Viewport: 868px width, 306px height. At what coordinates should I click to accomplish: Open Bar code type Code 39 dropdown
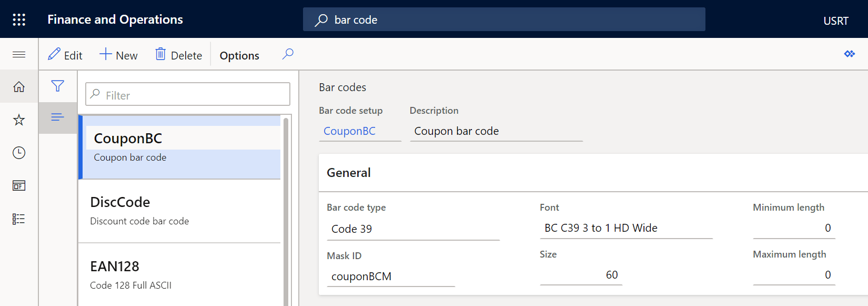tap(413, 229)
